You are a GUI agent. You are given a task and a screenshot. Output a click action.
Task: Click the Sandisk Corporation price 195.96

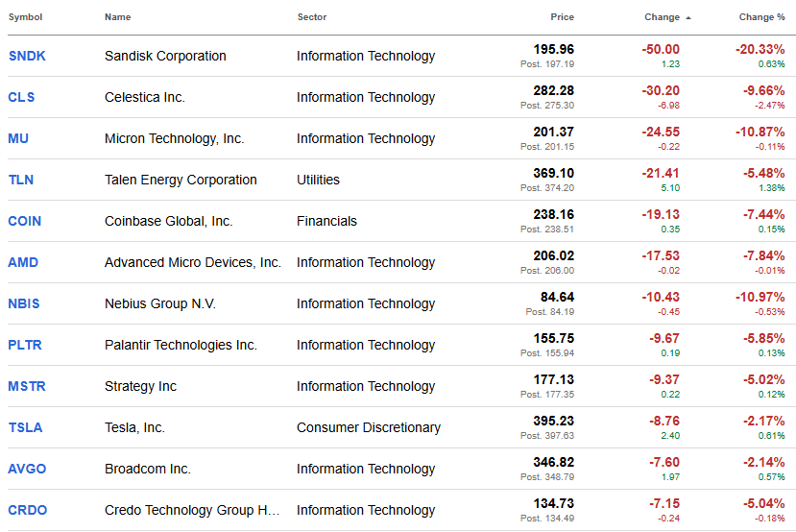(553, 49)
